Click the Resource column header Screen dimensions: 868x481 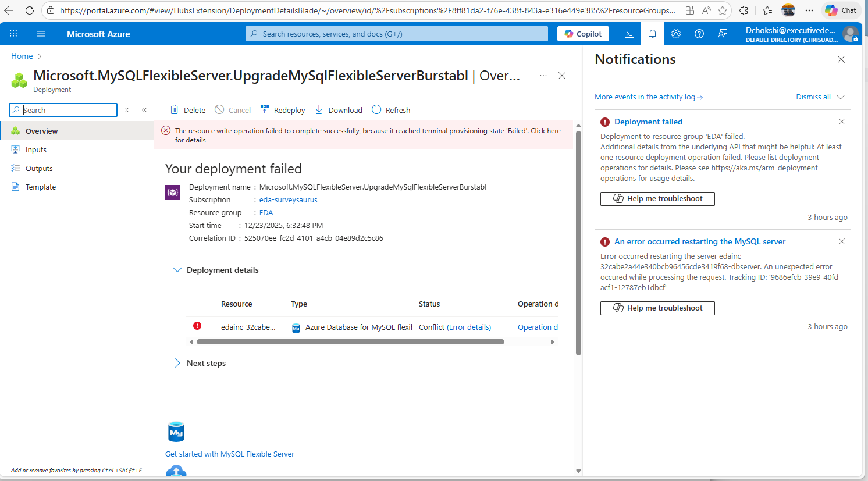pyautogui.click(x=237, y=304)
